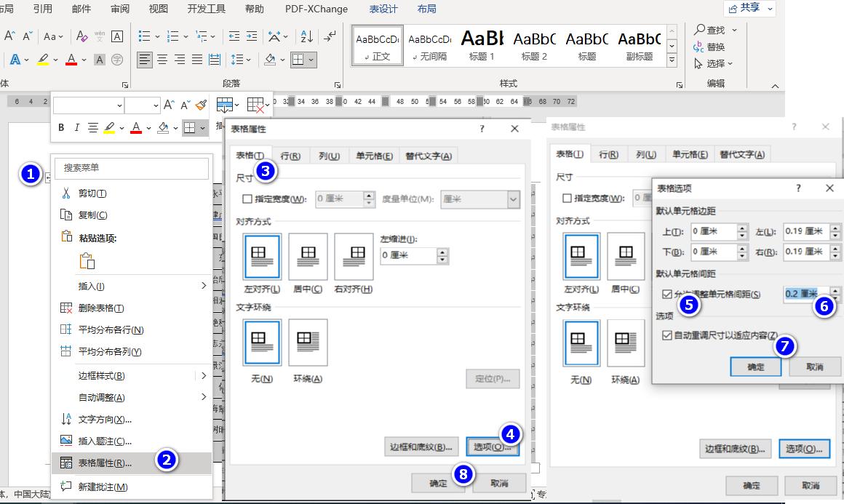Uncheck 自动重调尺寸以适应内容 option

pyautogui.click(x=667, y=335)
